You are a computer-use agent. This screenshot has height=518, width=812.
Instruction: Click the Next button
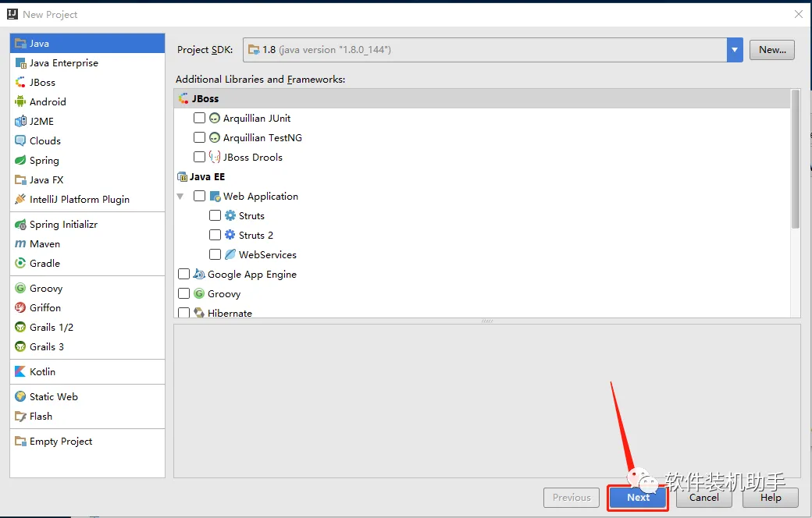[x=638, y=498]
